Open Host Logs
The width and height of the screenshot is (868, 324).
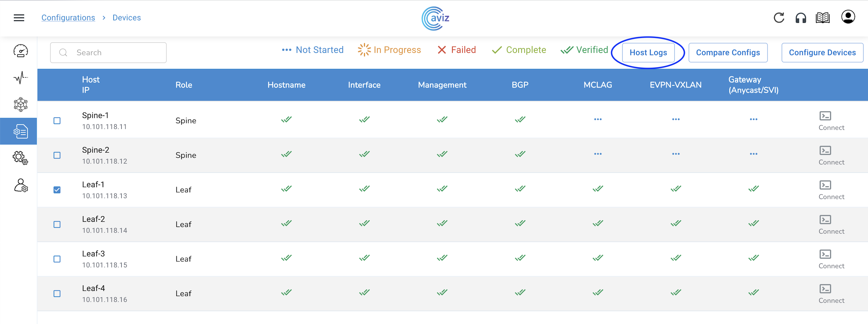coord(648,52)
